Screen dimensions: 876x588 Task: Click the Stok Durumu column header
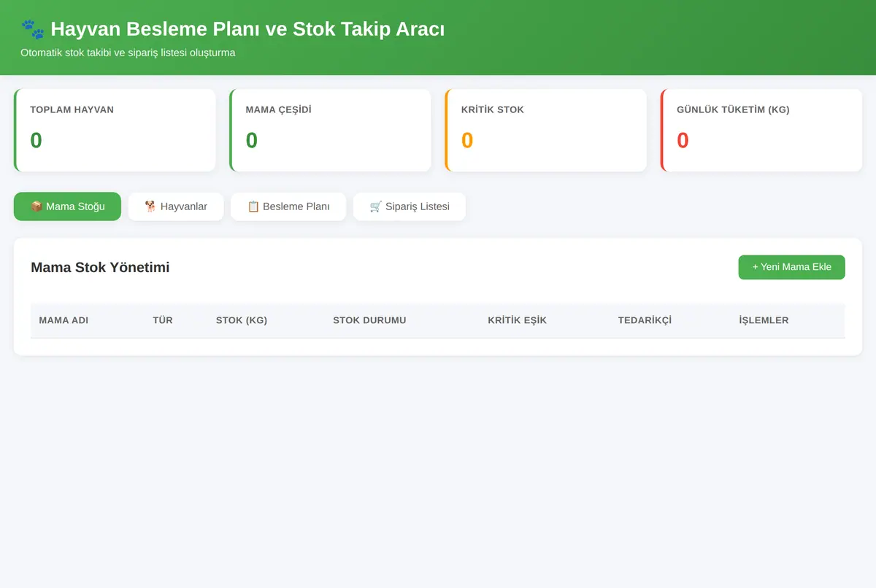coord(369,320)
